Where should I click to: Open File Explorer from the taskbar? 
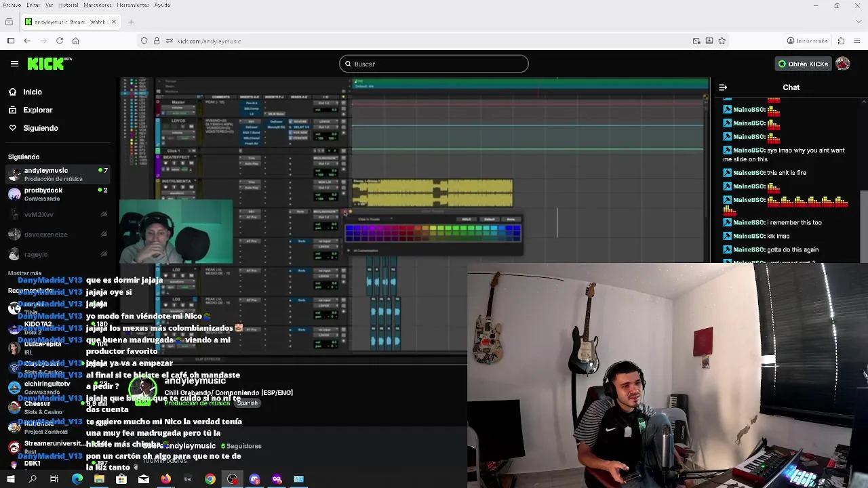pos(99,479)
